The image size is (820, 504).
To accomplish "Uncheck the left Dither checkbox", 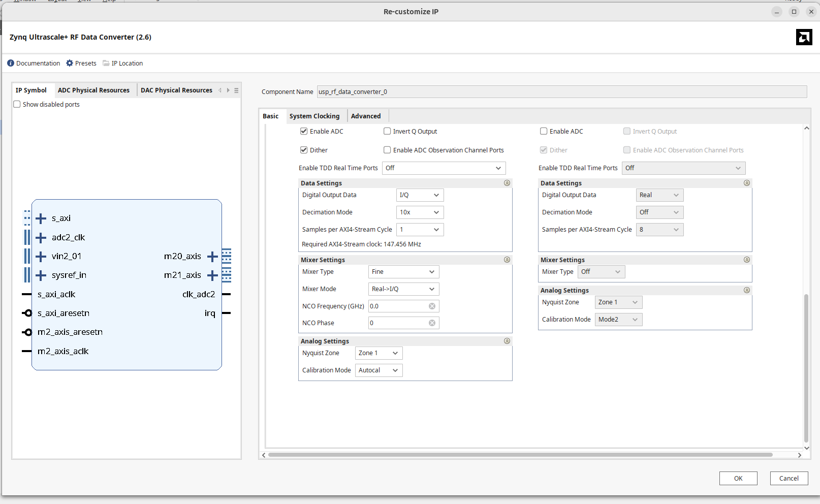I will coord(304,150).
